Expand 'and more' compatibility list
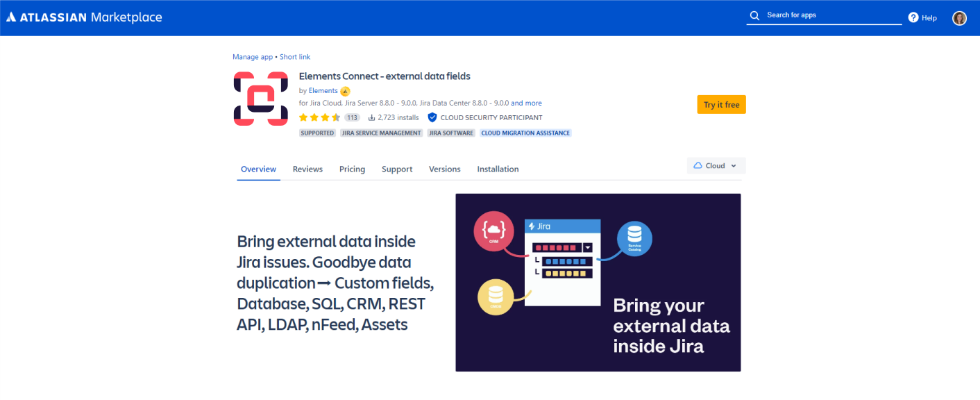This screenshot has height=400, width=980. [x=526, y=103]
